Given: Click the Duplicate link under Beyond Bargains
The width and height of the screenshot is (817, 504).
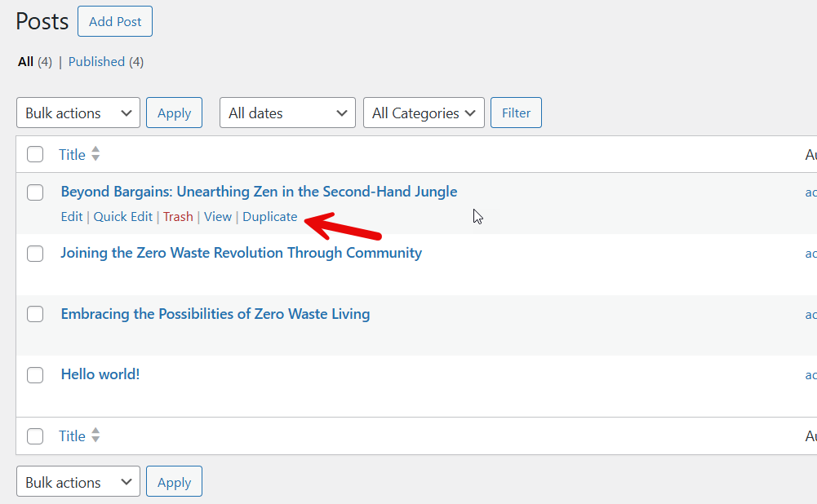Looking at the screenshot, I should 270,217.
